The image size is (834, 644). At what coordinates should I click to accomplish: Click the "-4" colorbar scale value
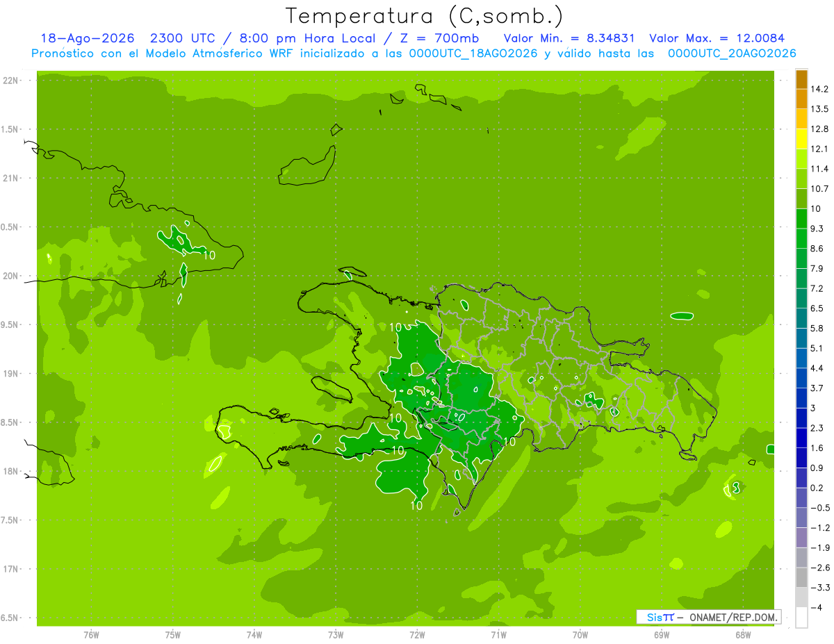816,608
